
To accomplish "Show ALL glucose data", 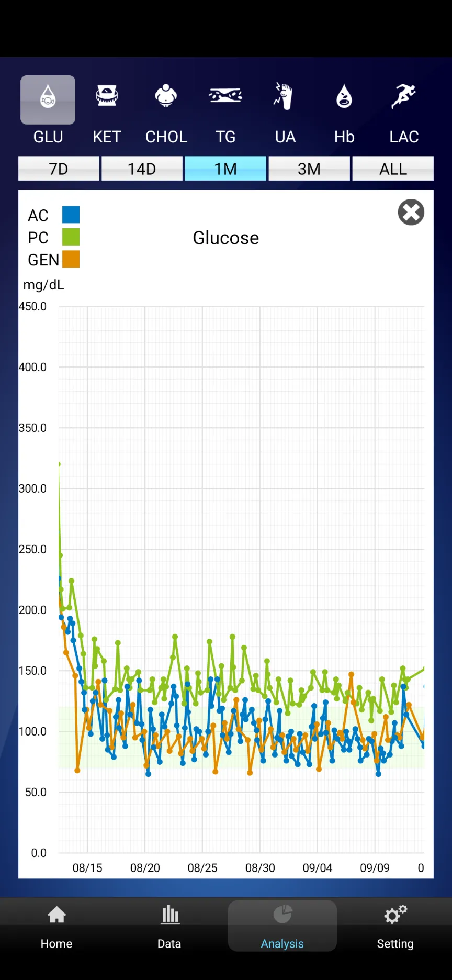I will click(x=393, y=169).
